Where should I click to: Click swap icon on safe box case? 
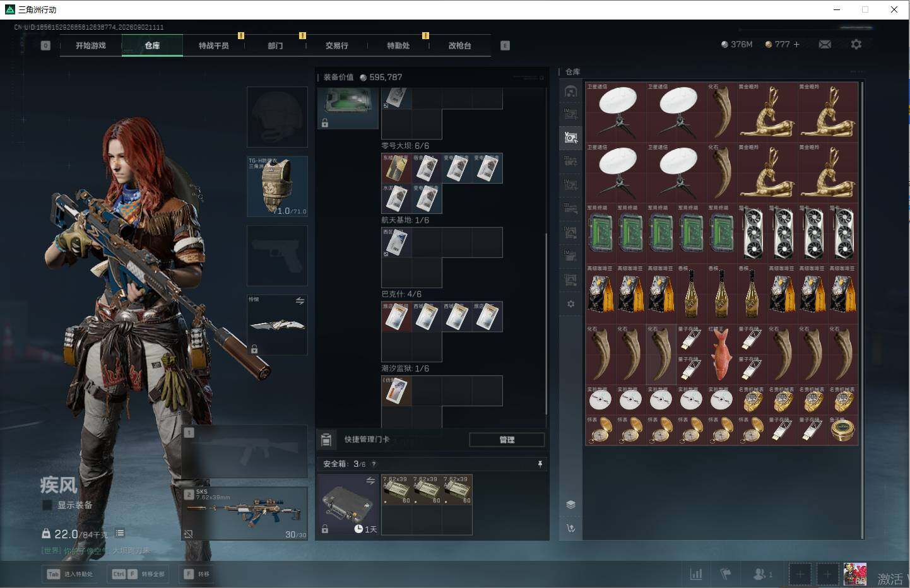pyautogui.click(x=370, y=481)
